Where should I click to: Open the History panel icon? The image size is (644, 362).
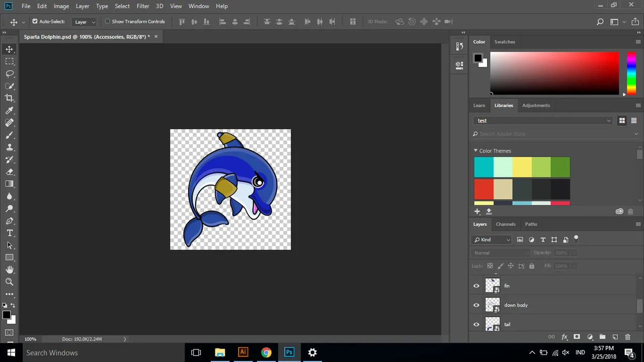coord(459,47)
